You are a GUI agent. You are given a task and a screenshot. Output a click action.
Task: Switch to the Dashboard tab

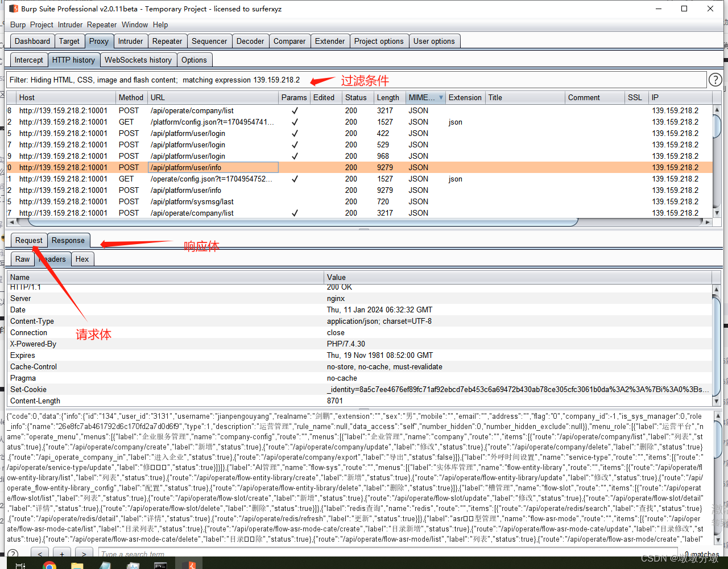32,41
